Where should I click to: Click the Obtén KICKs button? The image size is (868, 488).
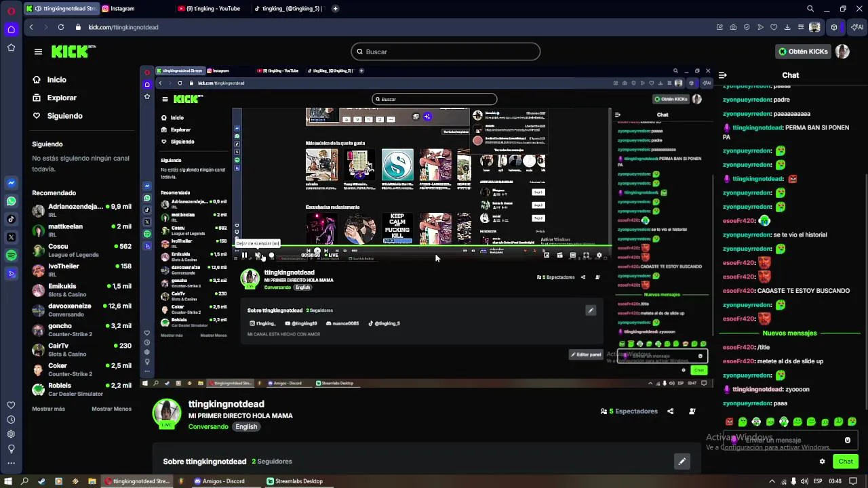click(804, 52)
